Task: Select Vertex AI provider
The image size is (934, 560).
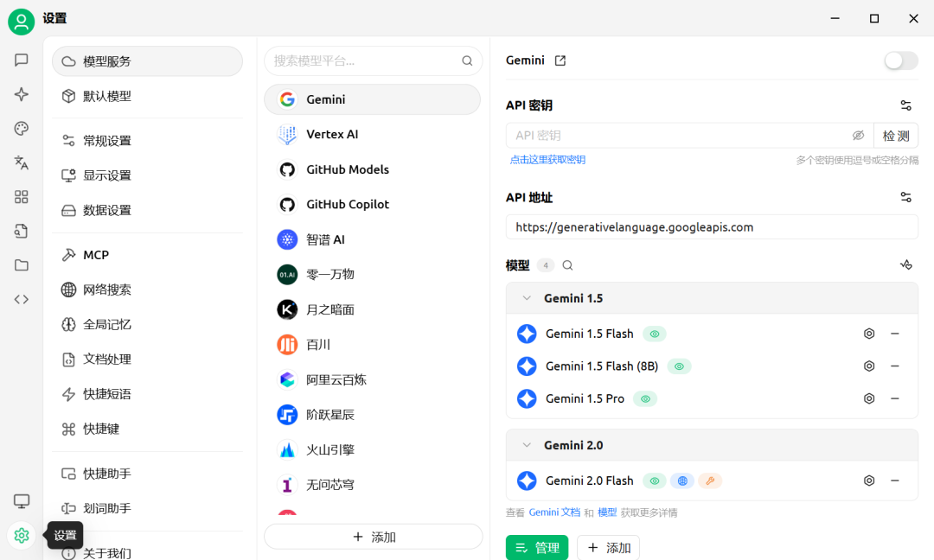Action: (x=372, y=135)
